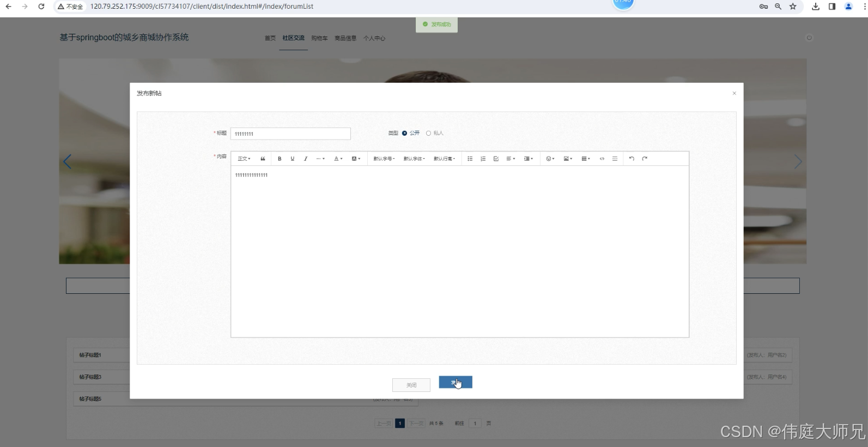The image size is (868, 447).
Task: Insert a horizontal divider line
Action: tap(615, 159)
